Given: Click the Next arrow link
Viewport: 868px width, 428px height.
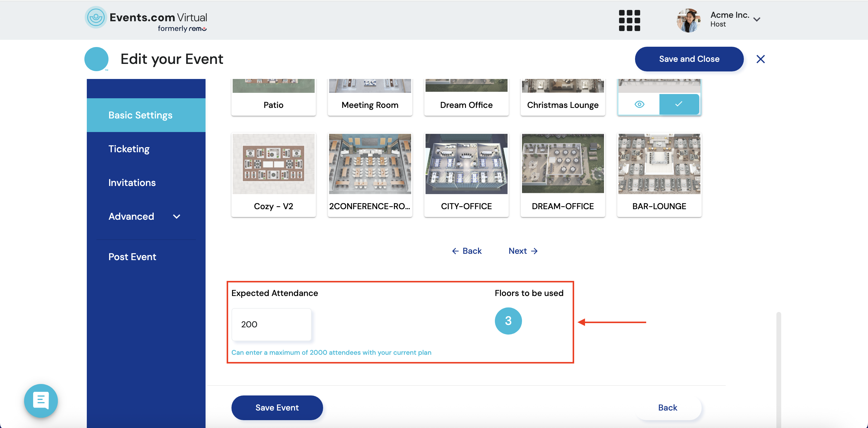Looking at the screenshot, I should pyautogui.click(x=523, y=251).
